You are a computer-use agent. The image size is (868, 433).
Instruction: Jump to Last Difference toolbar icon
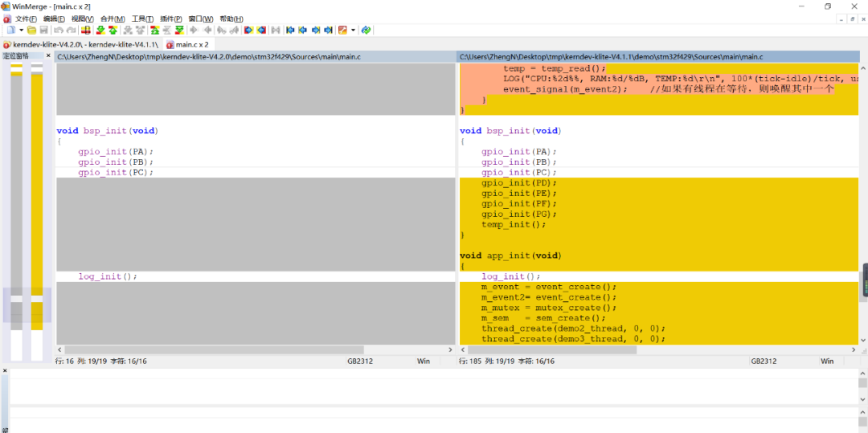tap(179, 30)
